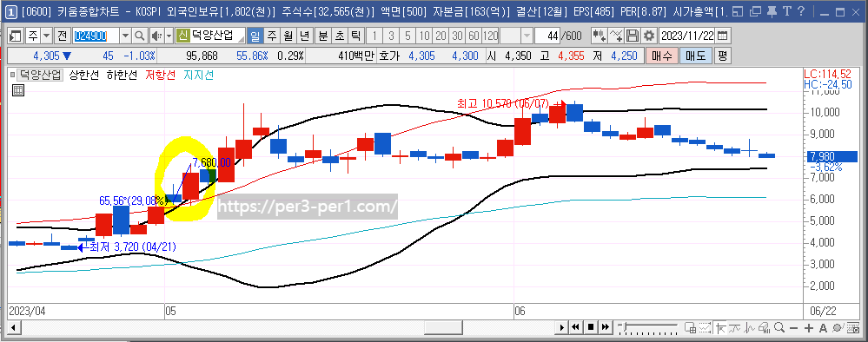The image size is (868, 342).
Task: Click the 상한선 legend label
Action: (85, 76)
